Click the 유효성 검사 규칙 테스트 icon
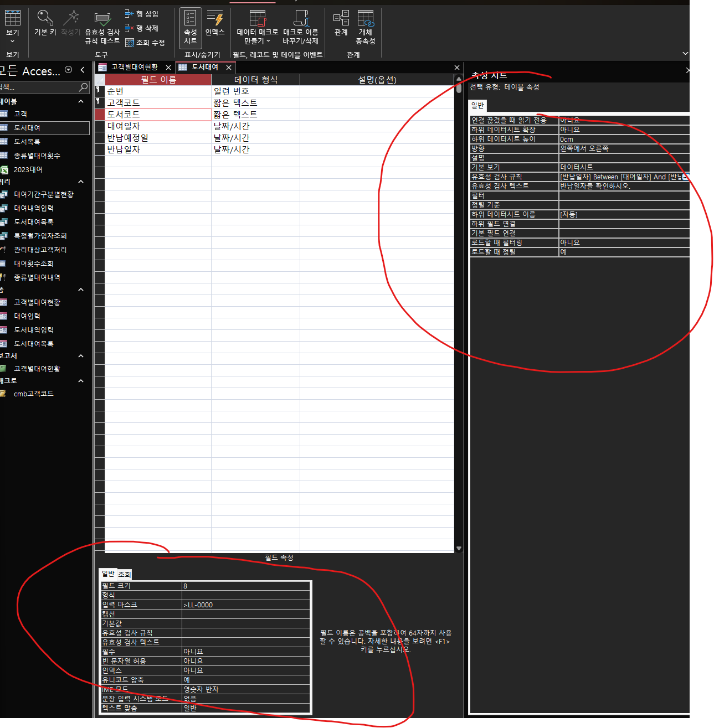Image resolution: width=714 pixels, height=728 pixels. click(x=102, y=28)
